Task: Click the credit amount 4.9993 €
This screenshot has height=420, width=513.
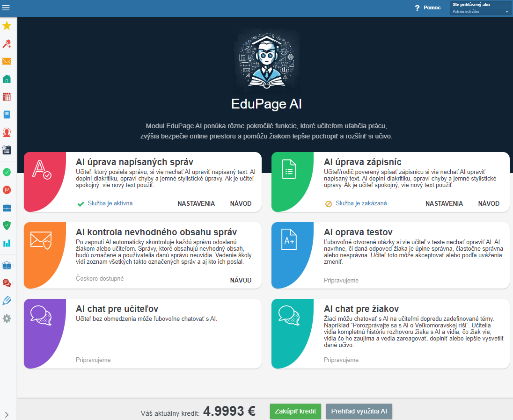Action: point(229,411)
